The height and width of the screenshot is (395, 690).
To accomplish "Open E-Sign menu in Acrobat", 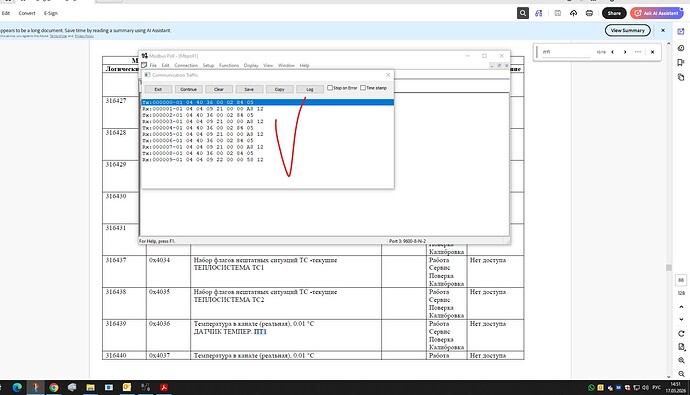I will [51, 13].
